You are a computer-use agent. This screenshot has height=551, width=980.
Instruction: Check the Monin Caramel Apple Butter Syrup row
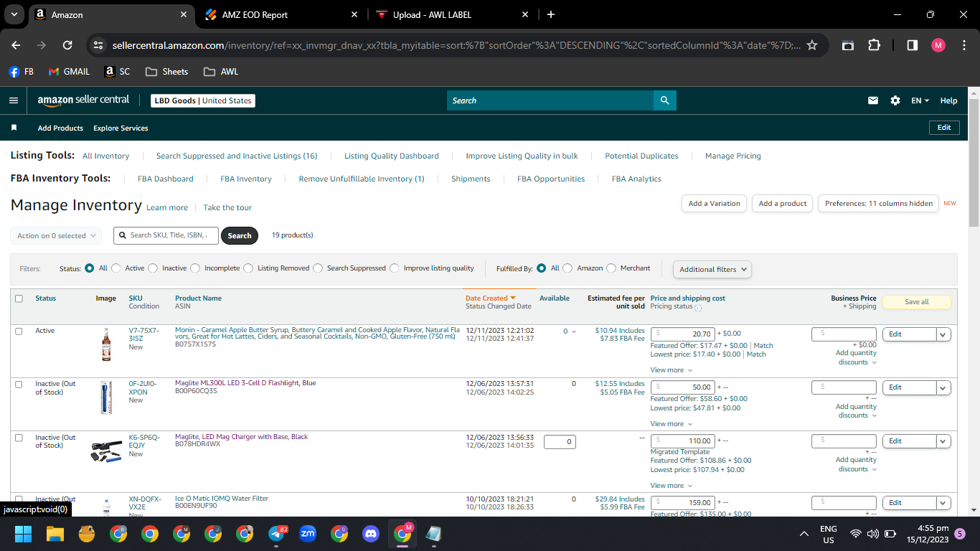pos(19,331)
